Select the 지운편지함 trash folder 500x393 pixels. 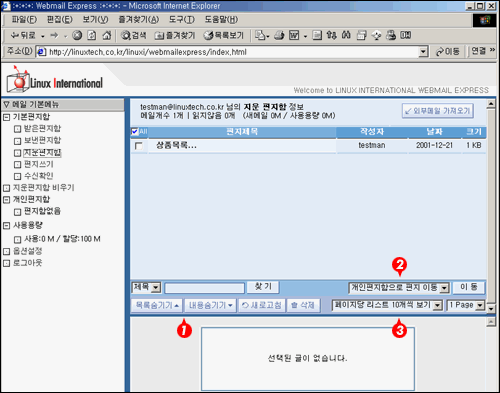(x=42, y=153)
